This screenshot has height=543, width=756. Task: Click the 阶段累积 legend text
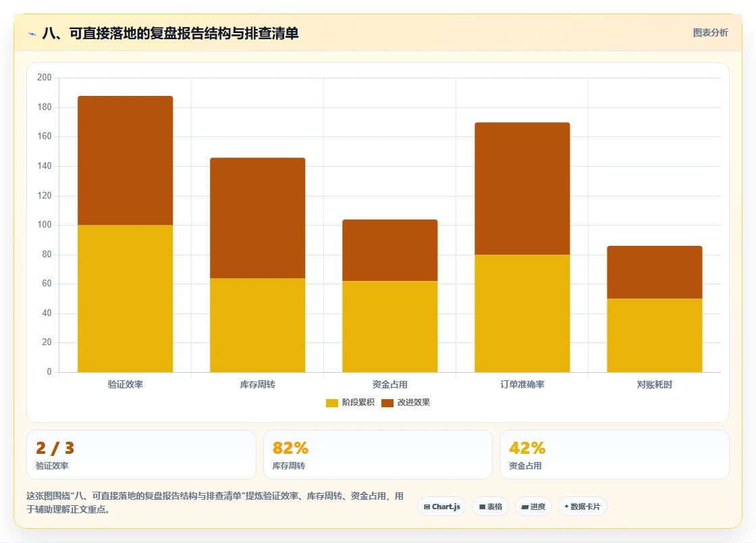tap(358, 403)
